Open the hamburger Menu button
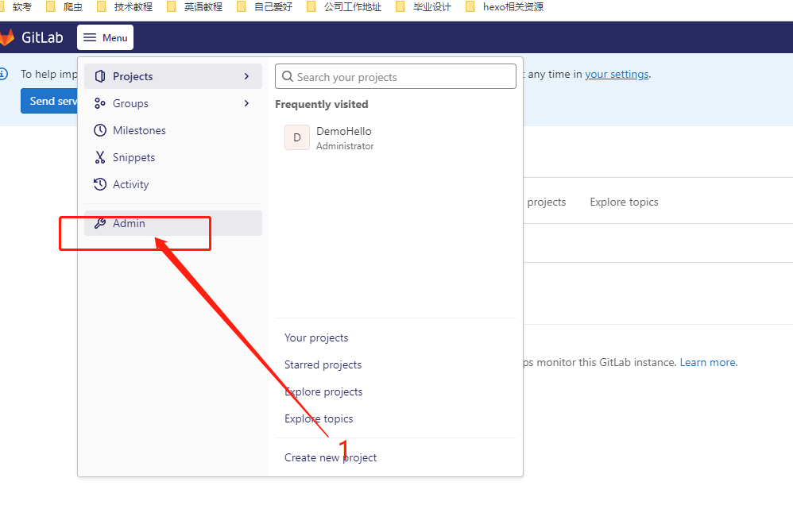The height and width of the screenshot is (532, 793). [105, 37]
